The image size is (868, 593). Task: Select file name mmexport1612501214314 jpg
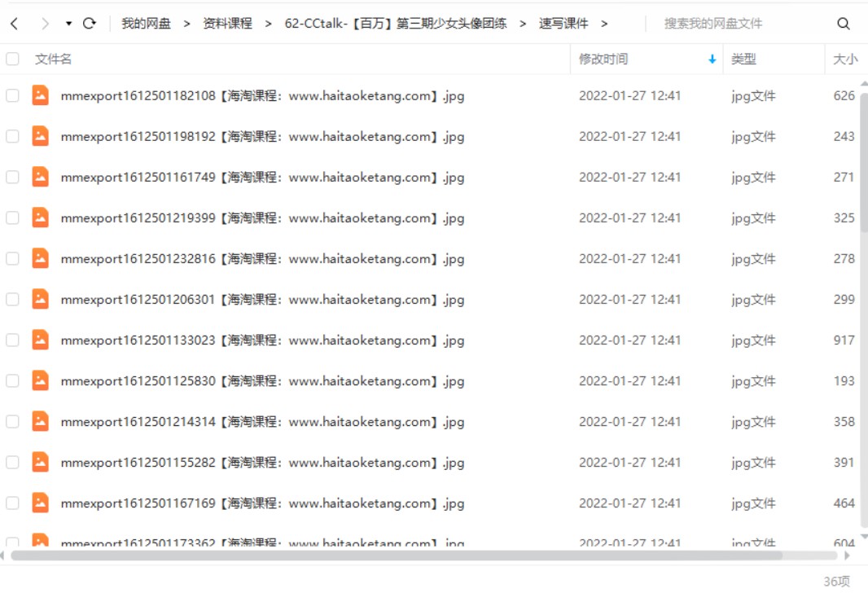pyautogui.click(x=262, y=422)
